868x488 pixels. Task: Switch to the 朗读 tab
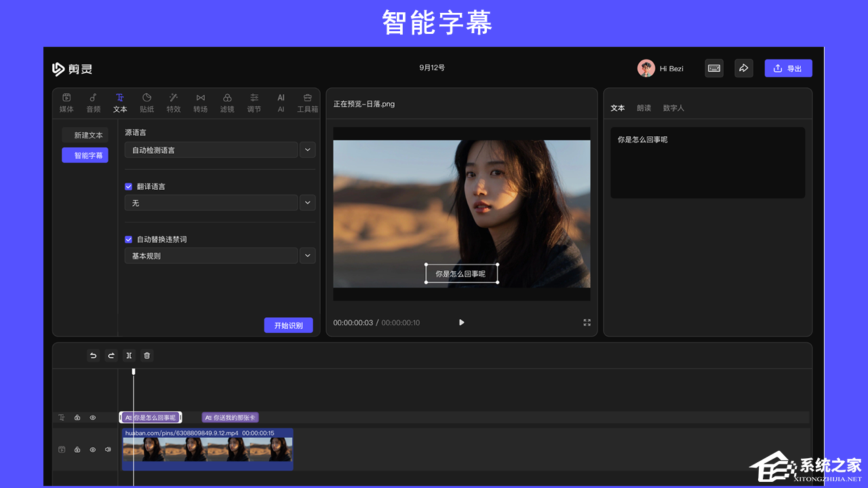coord(644,108)
